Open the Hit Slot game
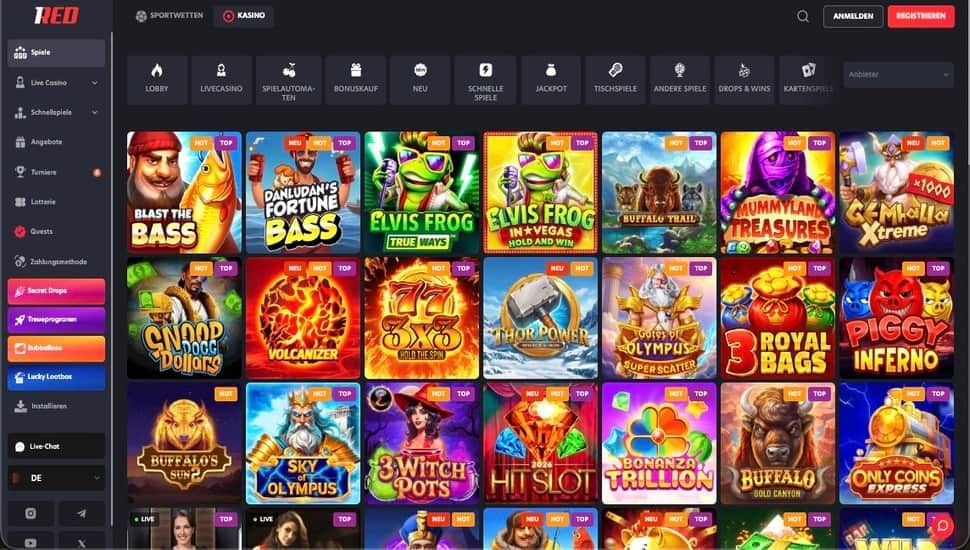This screenshot has width=970, height=550. tap(541, 444)
